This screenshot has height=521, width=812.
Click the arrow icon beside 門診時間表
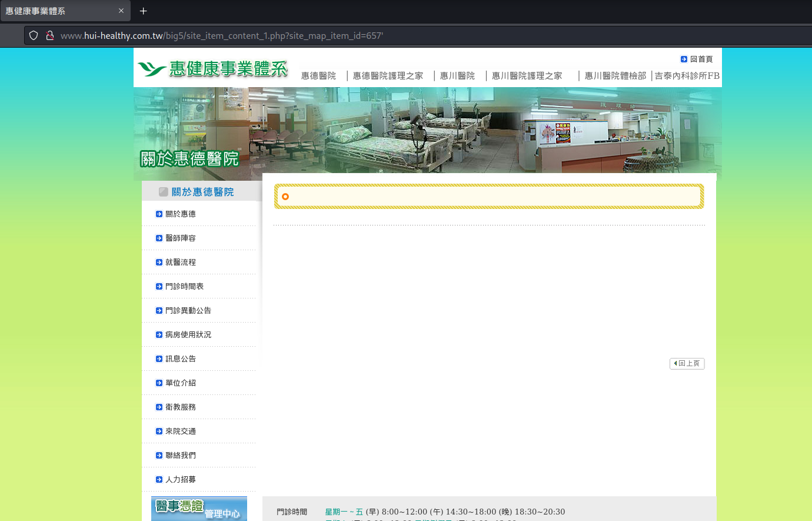click(159, 286)
